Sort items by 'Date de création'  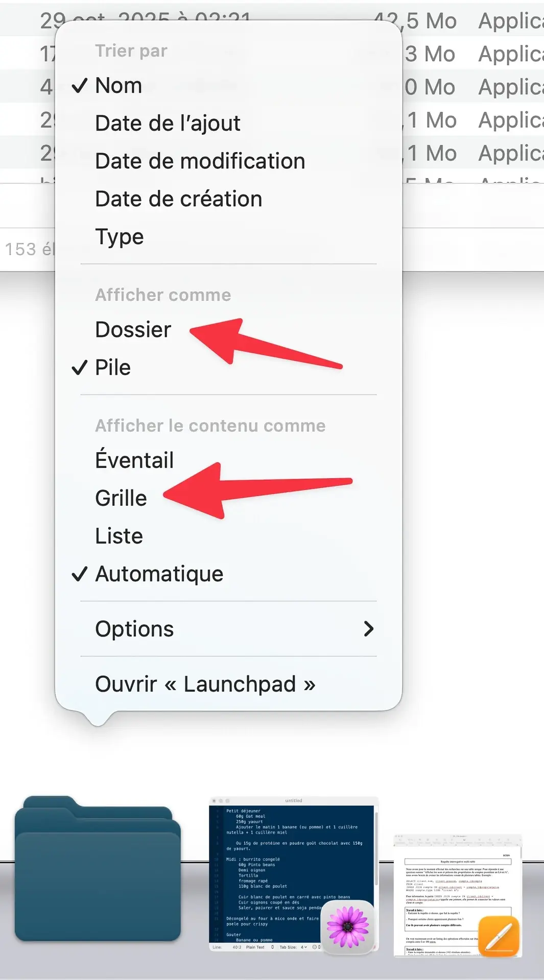pyautogui.click(x=178, y=199)
